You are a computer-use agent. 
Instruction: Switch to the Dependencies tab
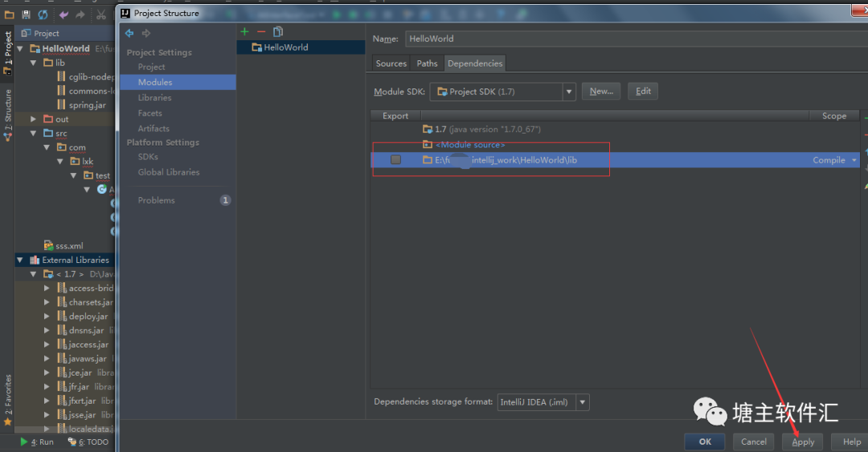click(475, 64)
